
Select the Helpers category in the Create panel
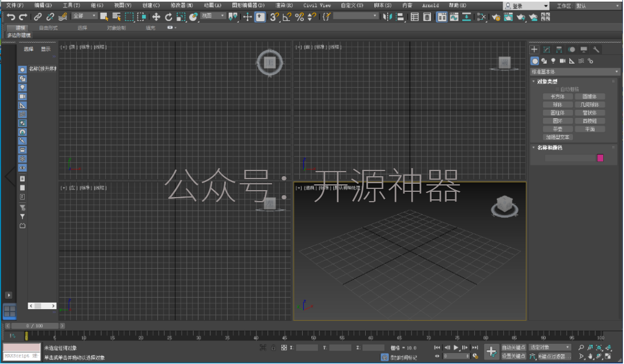(572, 61)
